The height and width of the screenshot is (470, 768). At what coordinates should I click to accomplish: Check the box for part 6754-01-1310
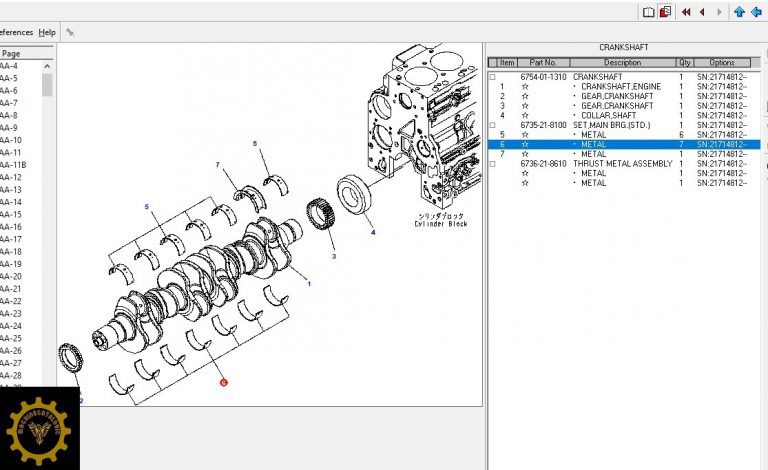pyautogui.click(x=492, y=77)
